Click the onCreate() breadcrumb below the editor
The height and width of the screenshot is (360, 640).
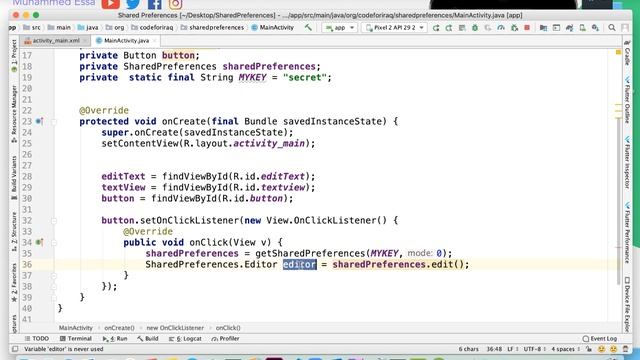coord(119,328)
